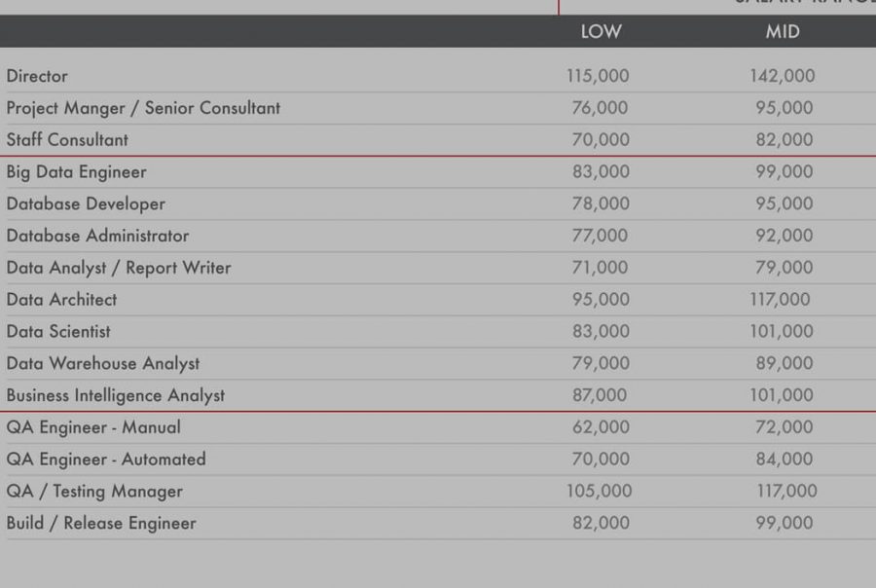The height and width of the screenshot is (588, 876).
Task: Click the Database Administrator row label
Action: tap(97, 236)
